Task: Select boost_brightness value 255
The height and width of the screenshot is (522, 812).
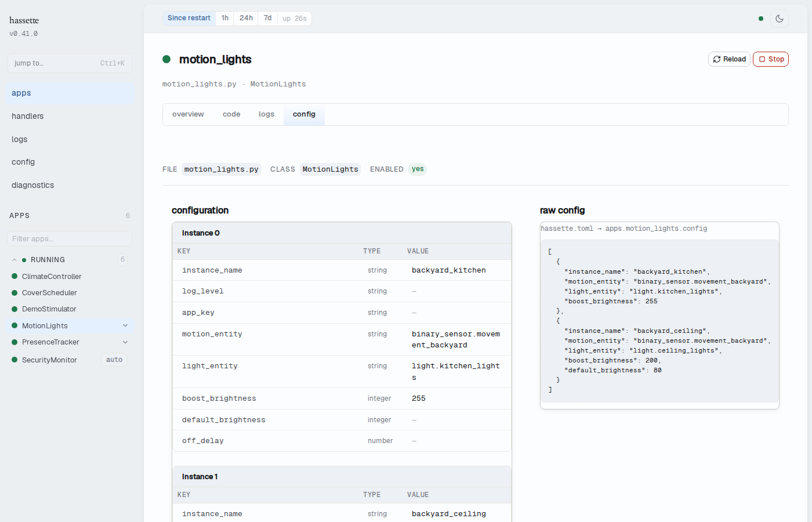Action: 419,398
